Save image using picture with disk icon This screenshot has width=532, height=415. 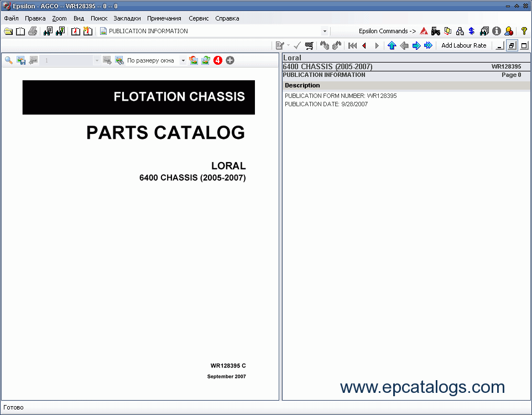click(21, 60)
